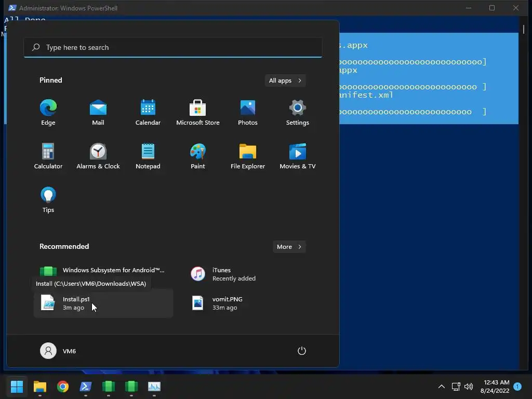Click the first green WSA taskbar icon
532x399 pixels.
click(x=109, y=387)
